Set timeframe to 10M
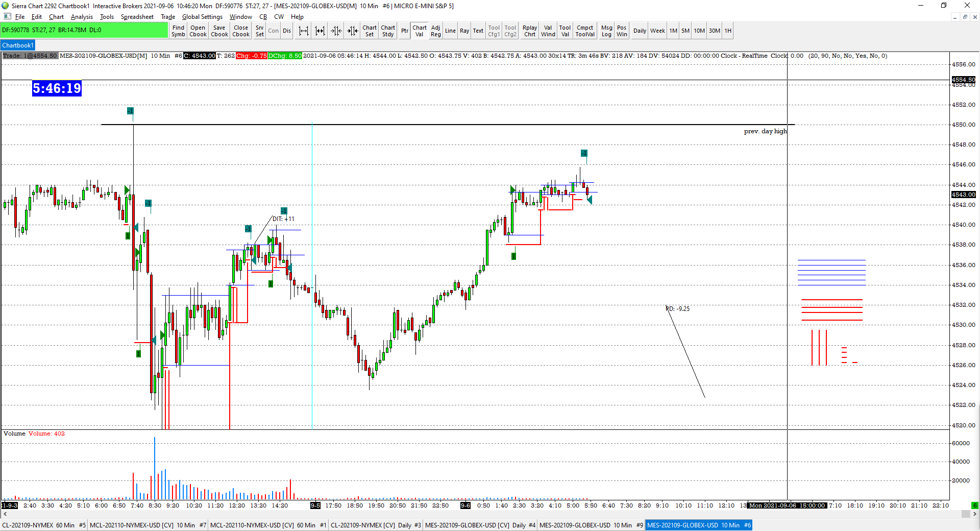This screenshot has width=980, height=531. tap(699, 31)
